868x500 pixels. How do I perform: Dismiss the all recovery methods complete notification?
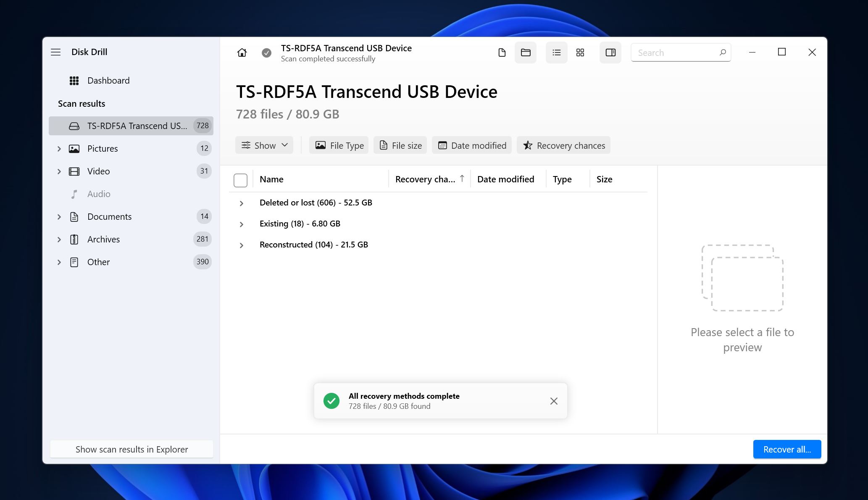(554, 401)
